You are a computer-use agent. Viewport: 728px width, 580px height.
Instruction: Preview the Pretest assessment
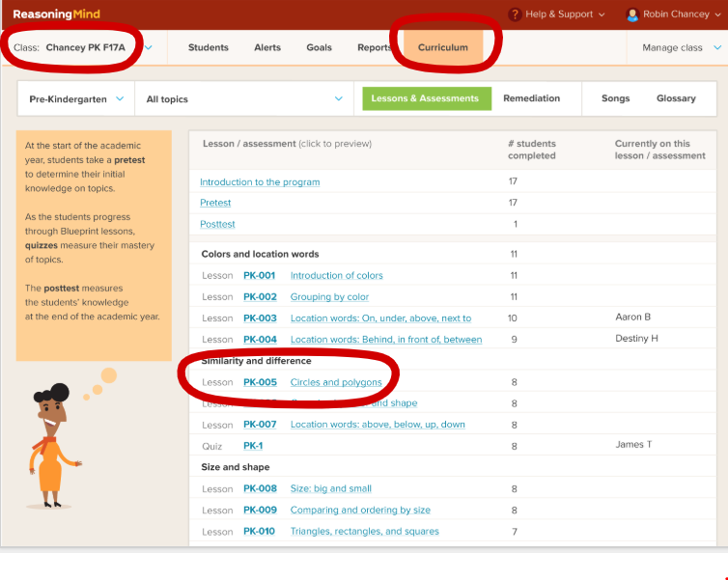click(215, 203)
